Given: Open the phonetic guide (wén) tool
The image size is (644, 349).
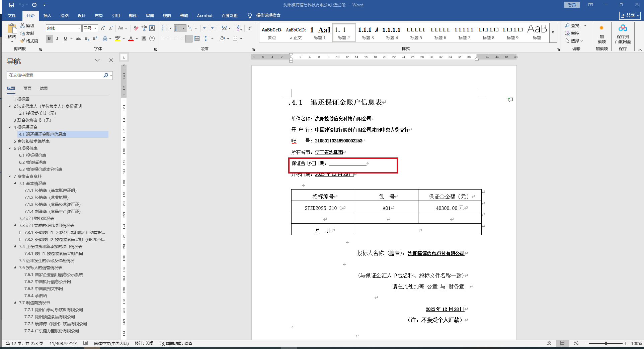Looking at the screenshot, I should pos(144,28).
